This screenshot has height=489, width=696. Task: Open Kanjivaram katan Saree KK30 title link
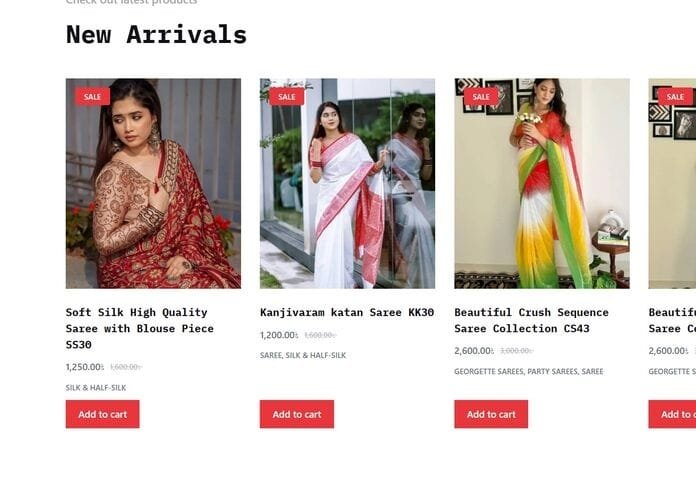(347, 312)
